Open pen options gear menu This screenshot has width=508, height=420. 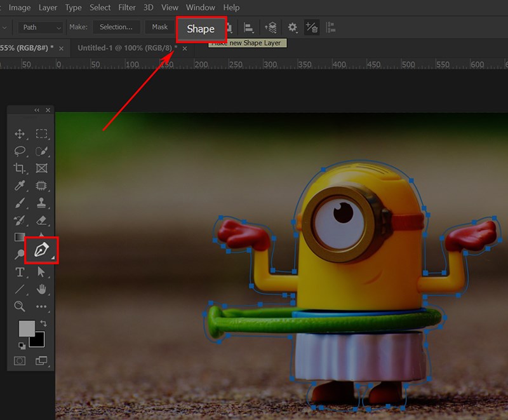click(x=292, y=27)
